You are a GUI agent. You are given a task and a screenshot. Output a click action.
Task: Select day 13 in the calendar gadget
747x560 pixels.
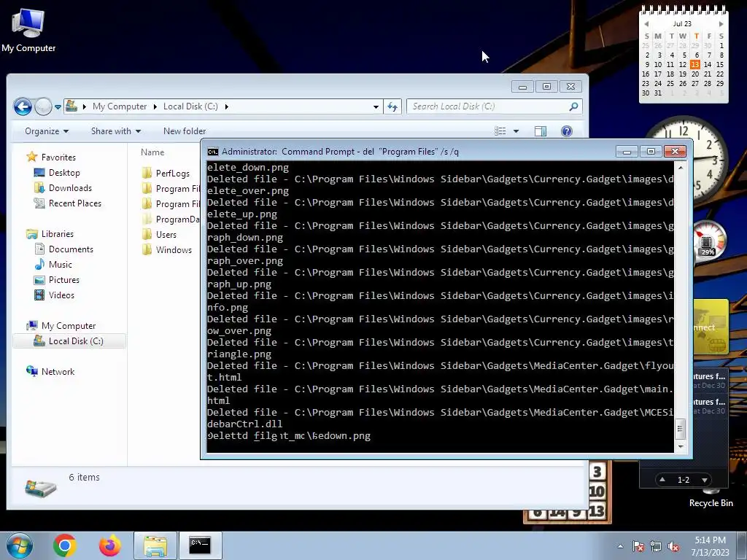tap(695, 64)
